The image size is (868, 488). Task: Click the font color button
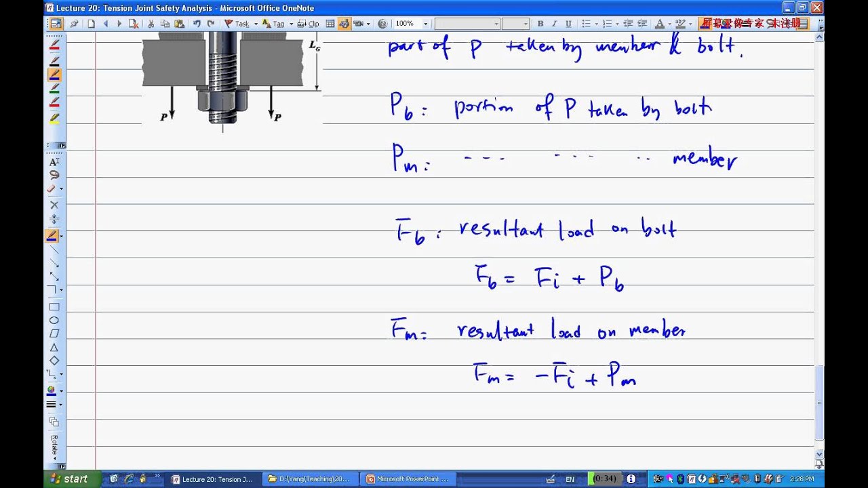660,24
